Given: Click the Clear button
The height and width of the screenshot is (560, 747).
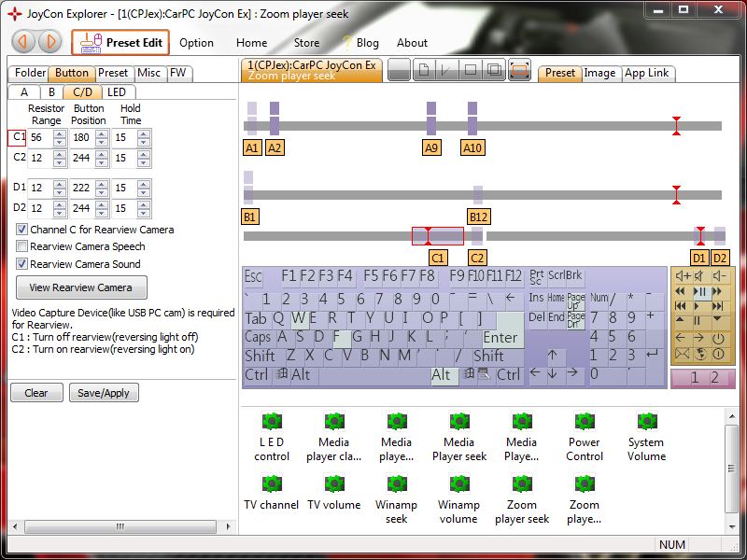Looking at the screenshot, I should pos(36,393).
